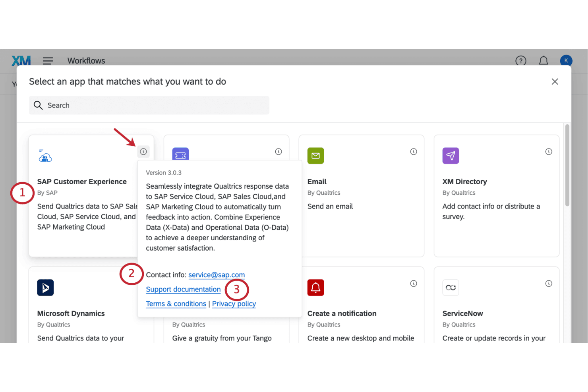Click the 'By SAP' publisher label

47,193
